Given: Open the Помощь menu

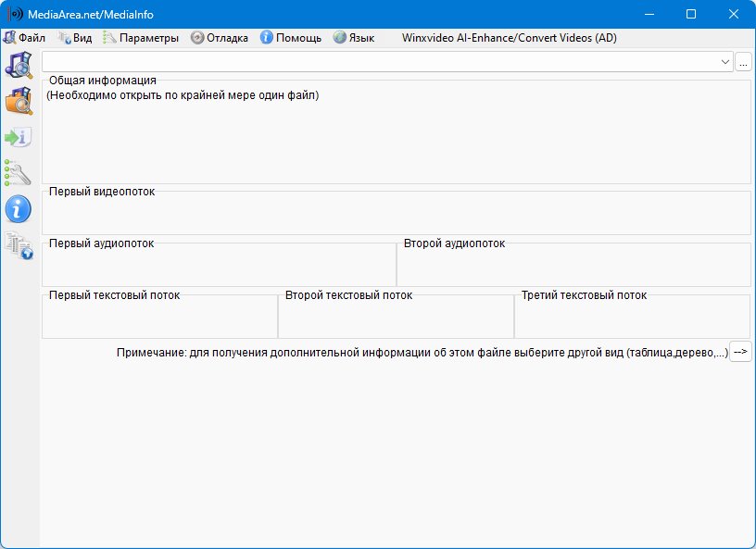Looking at the screenshot, I should [x=291, y=38].
